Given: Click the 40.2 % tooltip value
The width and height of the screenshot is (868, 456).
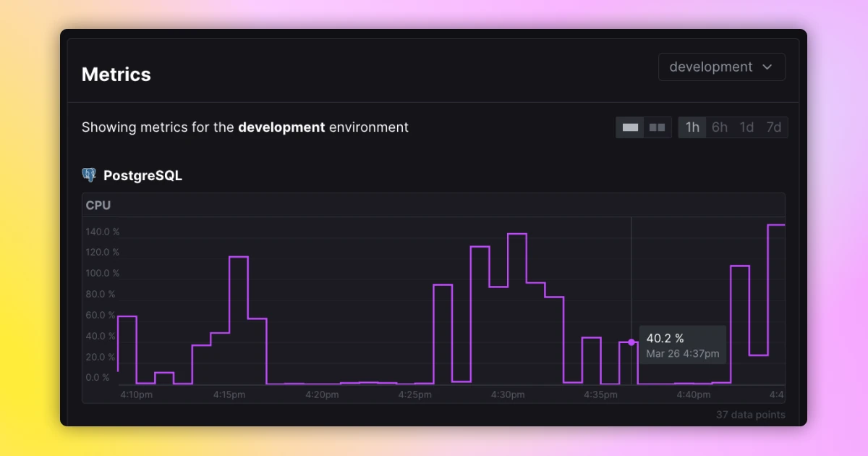Looking at the screenshot, I should click(665, 338).
